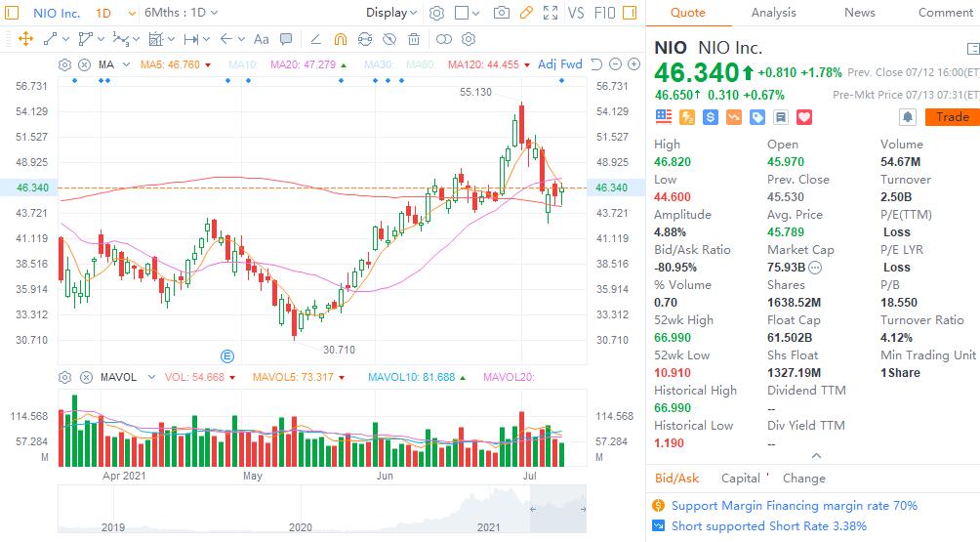Click the camera screenshot icon
The image size is (980, 542).
(x=502, y=13)
